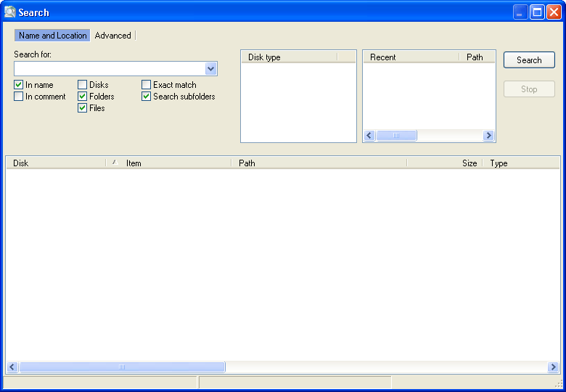The width and height of the screenshot is (566, 392).
Task: Open the Advanced tab
Action: [x=112, y=36]
